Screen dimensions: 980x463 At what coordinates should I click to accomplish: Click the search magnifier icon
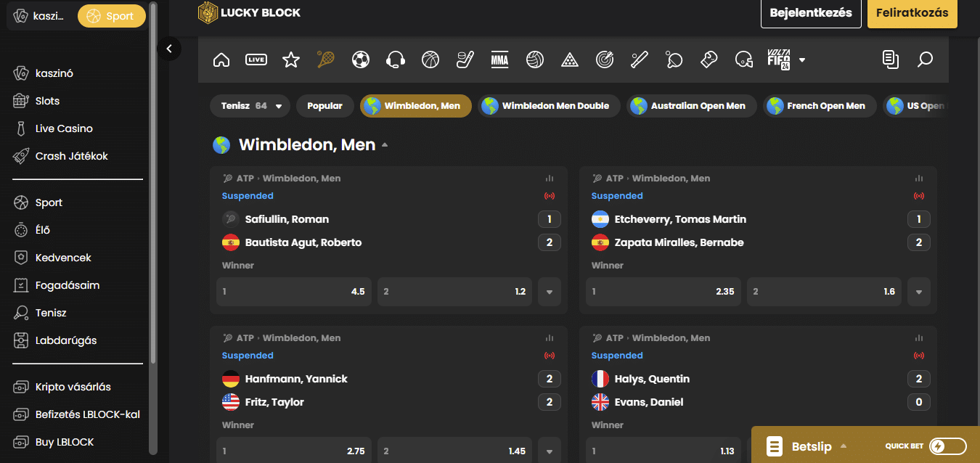[925, 60]
